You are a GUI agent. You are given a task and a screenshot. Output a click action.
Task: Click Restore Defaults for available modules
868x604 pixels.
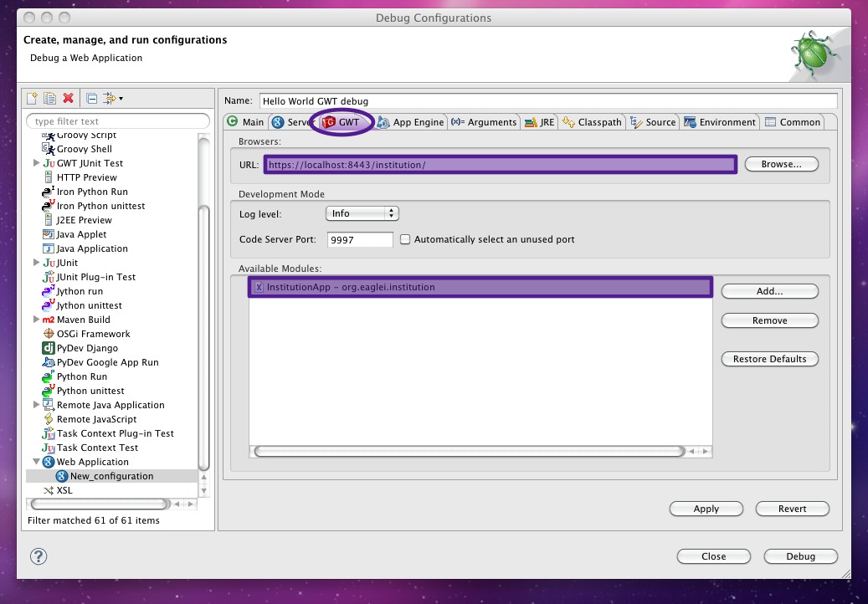tap(768, 358)
